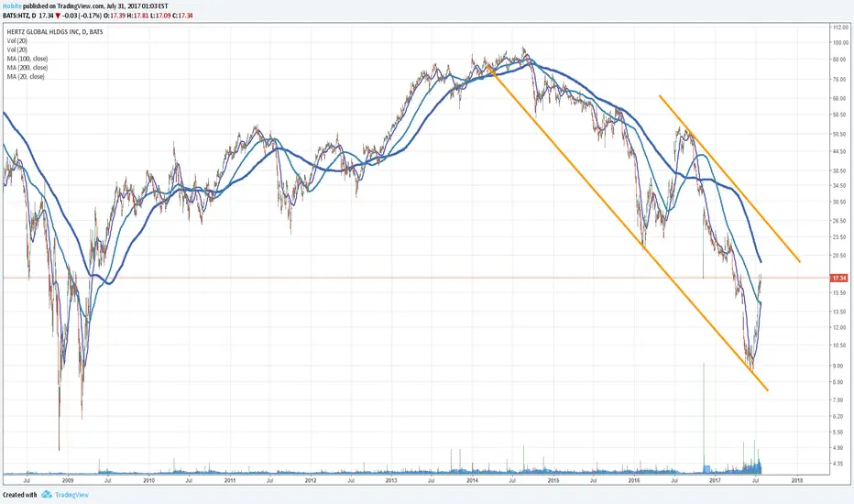Viewport: 854px width, 504px height.
Task: Click the 66.00 price axis label
Action: [840, 99]
